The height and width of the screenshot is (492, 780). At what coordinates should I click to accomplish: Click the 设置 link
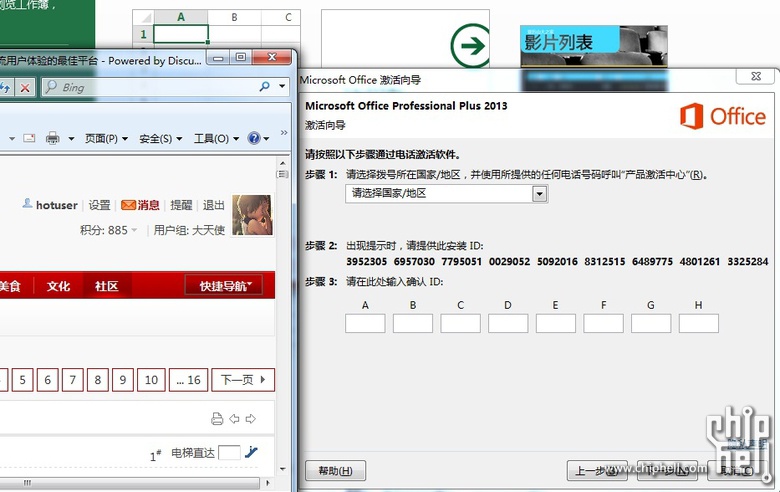[x=99, y=205]
